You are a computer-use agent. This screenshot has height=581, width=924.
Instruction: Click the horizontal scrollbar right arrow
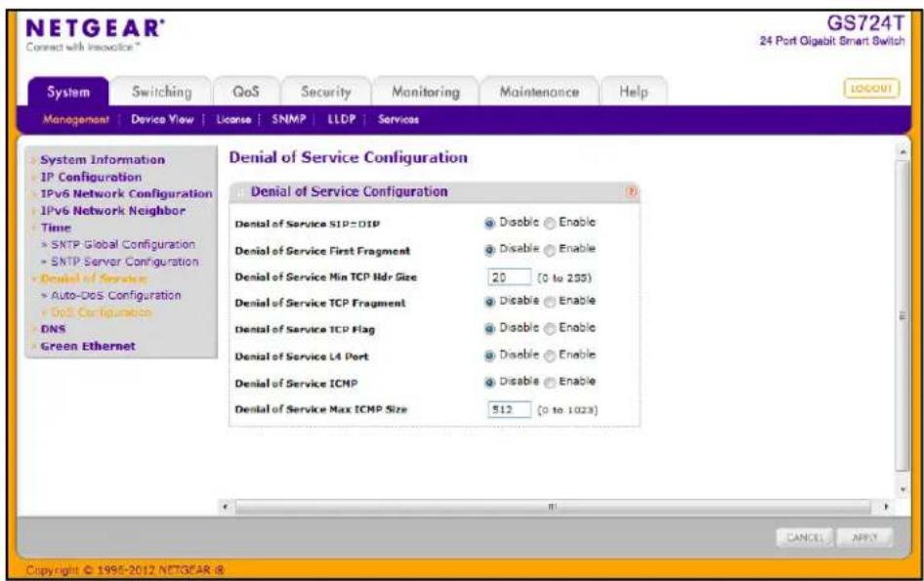pyautogui.click(x=886, y=506)
